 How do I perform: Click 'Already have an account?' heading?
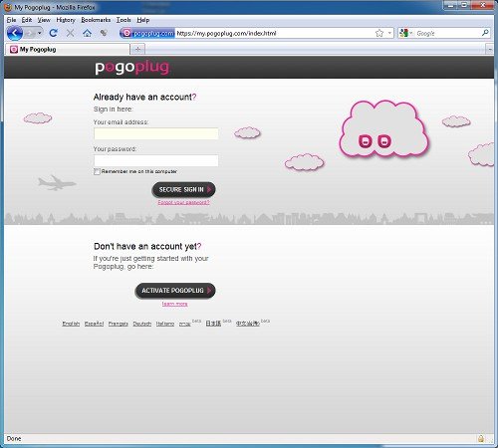point(144,97)
